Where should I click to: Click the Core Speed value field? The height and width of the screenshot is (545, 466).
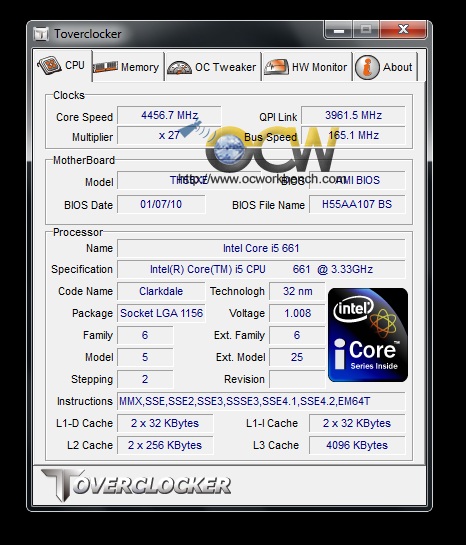click(169, 115)
